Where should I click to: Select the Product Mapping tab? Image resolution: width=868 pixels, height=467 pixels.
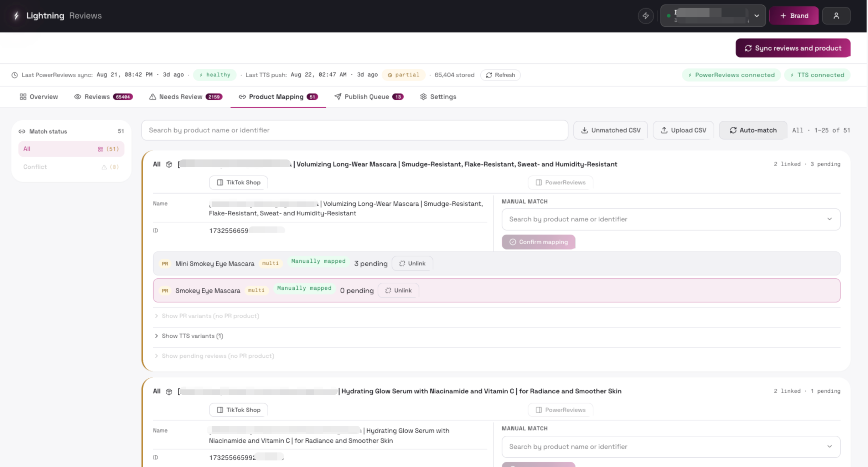pyautogui.click(x=278, y=97)
